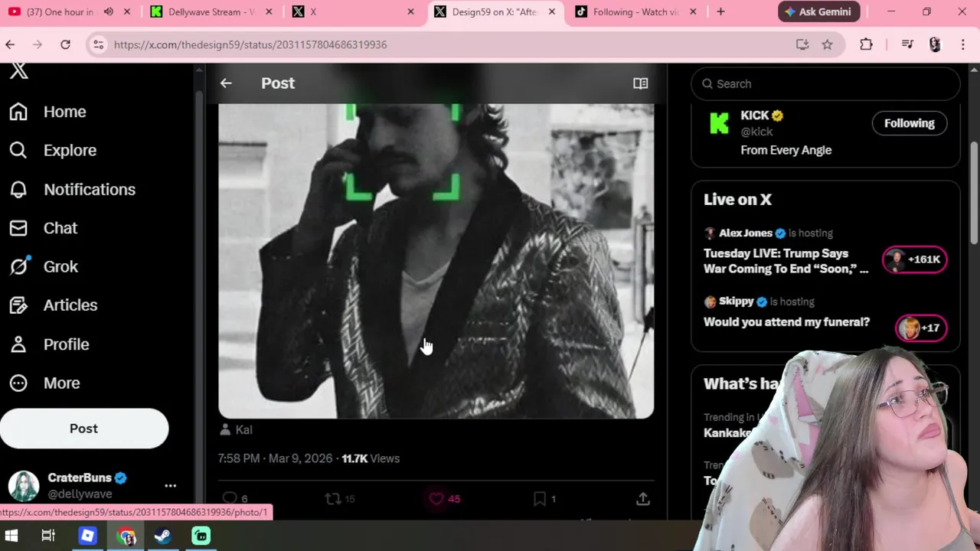This screenshot has width=980, height=551.
Task: Click the X logo in sidebar
Action: click(19, 70)
